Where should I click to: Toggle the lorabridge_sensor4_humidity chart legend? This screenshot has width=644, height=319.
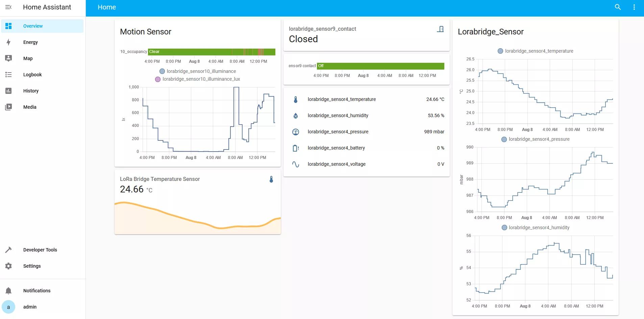536,227
